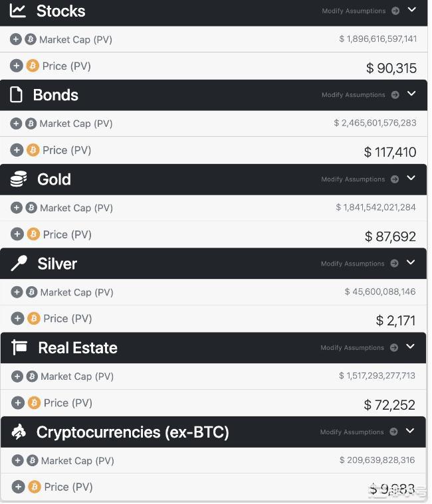Image resolution: width=432 pixels, height=504 pixels.
Task: Collapse the Real Estate section chevron
Action: pos(411,347)
